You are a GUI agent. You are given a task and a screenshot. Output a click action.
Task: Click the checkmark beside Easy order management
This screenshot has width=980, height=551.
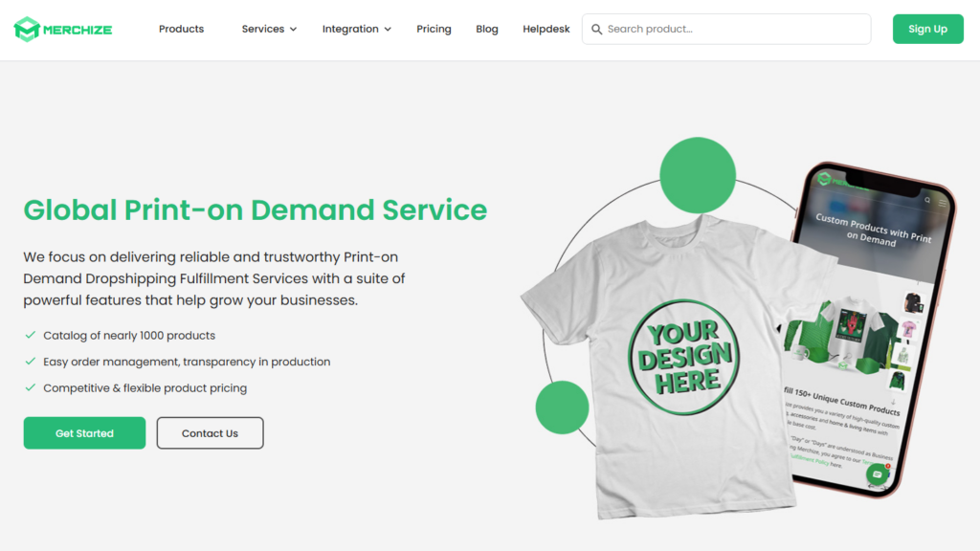[30, 361]
